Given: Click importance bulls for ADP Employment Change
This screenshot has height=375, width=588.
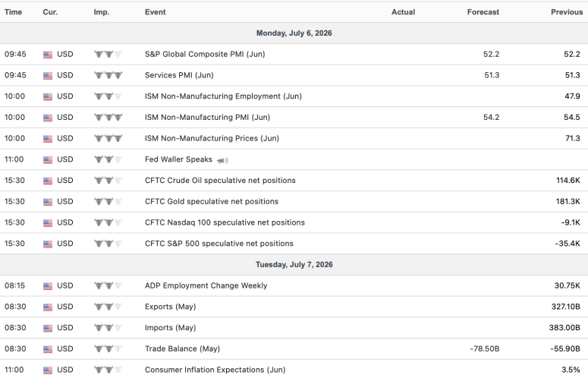Looking at the screenshot, I should tap(108, 285).
